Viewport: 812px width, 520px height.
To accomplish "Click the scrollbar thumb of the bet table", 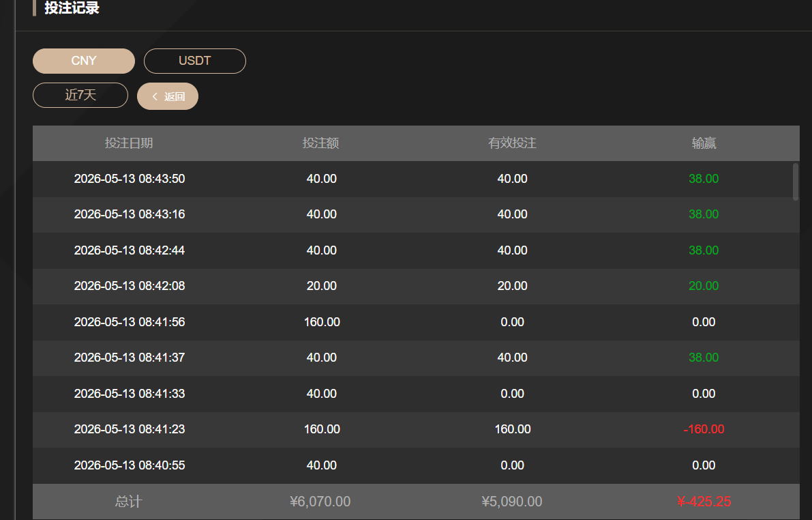I will coord(796,182).
